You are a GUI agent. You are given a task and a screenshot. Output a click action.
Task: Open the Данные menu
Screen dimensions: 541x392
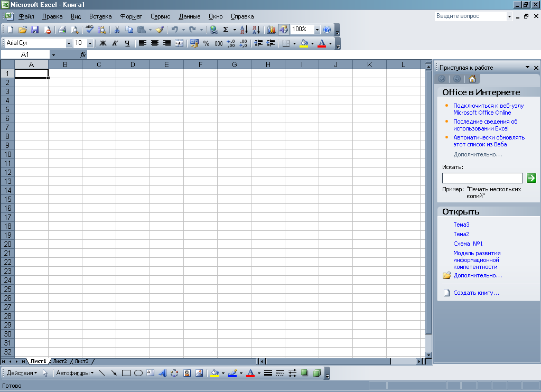click(x=190, y=16)
